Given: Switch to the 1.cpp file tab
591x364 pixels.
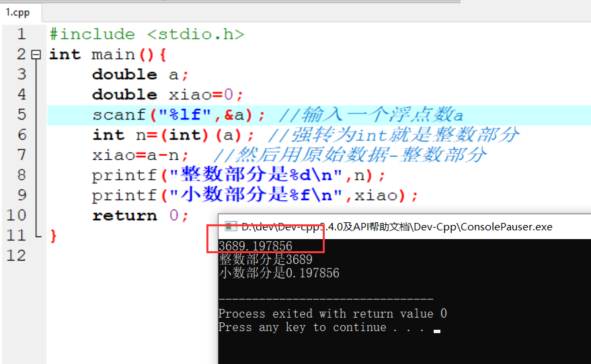Looking at the screenshot, I should pyautogui.click(x=17, y=12).
